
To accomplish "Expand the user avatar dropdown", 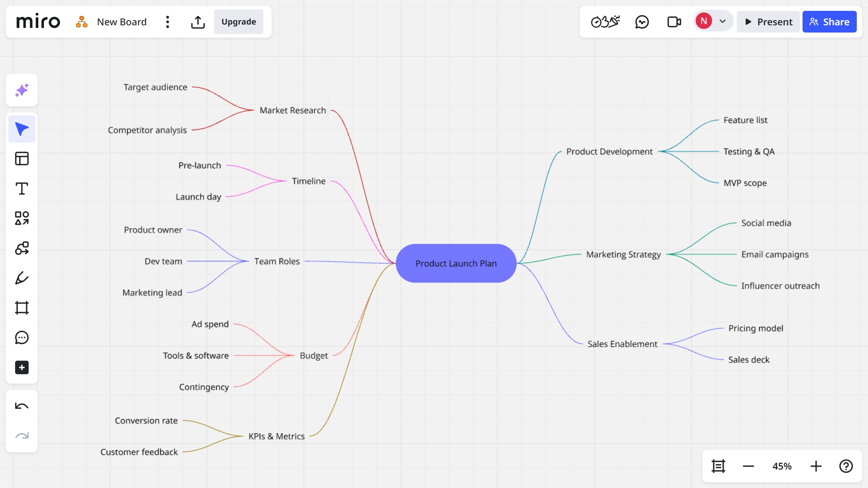I will (x=723, y=22).
